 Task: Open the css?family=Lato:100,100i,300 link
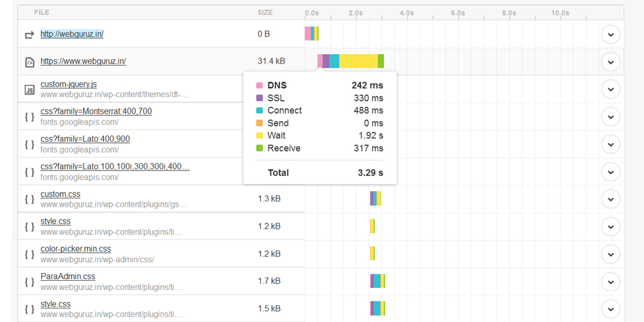(115, 167)
